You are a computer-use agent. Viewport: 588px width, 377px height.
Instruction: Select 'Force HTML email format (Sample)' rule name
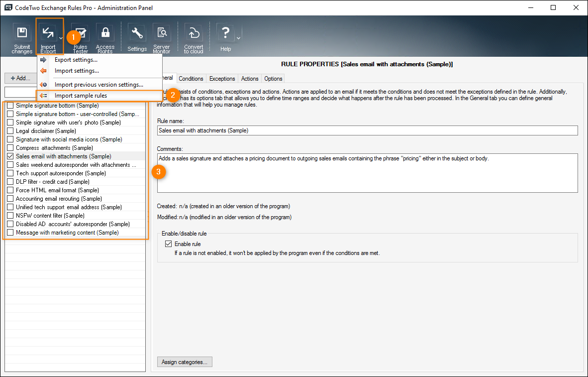tap(57, 190)
